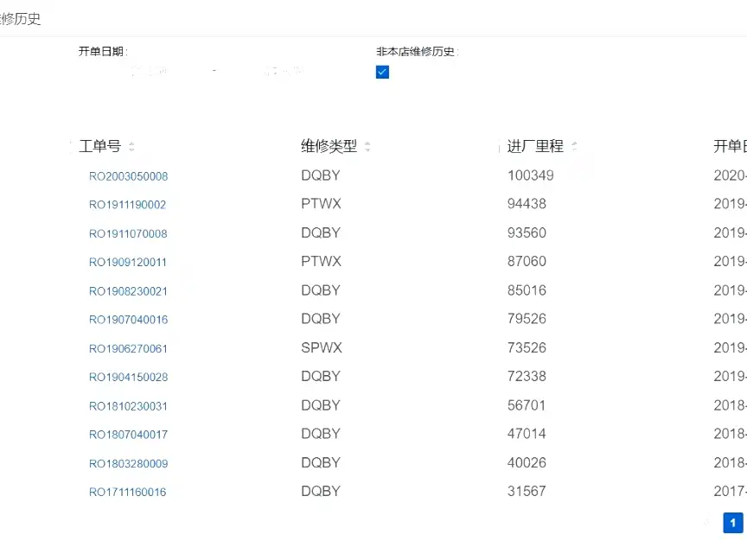Select DQBY type in row RO2003050008
This screenshot has height=560, width=747.
pos(321,175)
